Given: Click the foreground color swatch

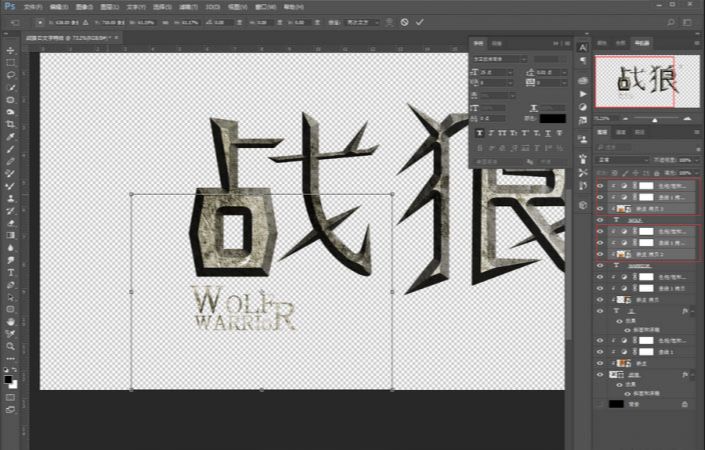Looking at the screenshot, I should (8, 379).
